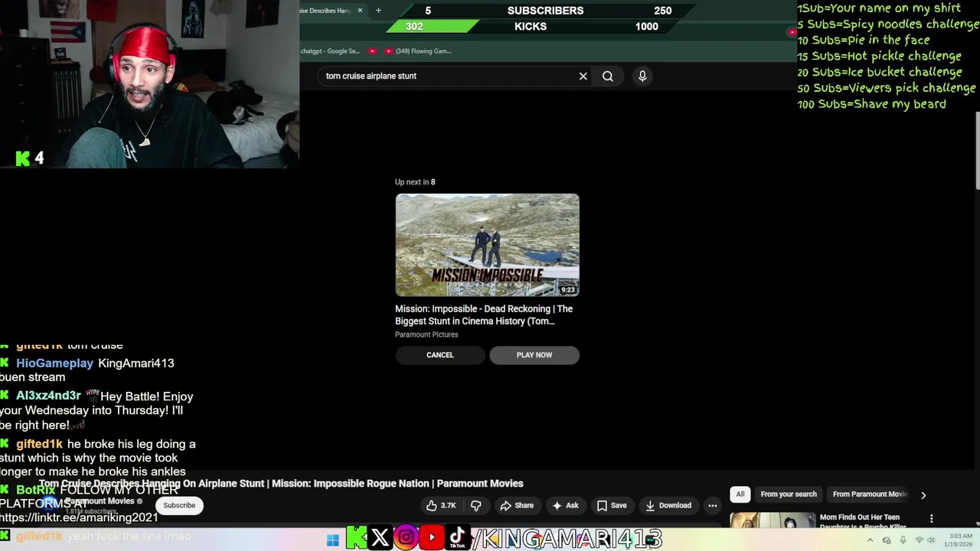Open '(349) Flowing Gam...' YouTube bookmark
Screen dimensions: 980x551
[418, 51]
